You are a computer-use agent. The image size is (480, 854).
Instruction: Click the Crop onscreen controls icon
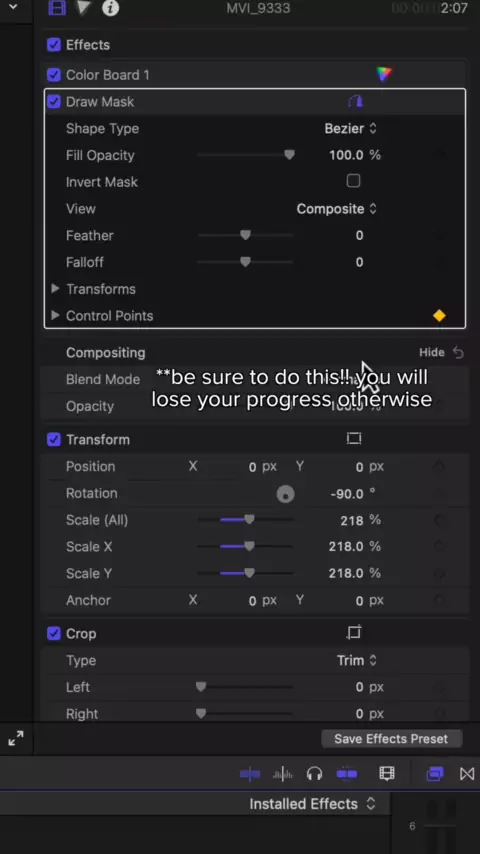point(354,632)
